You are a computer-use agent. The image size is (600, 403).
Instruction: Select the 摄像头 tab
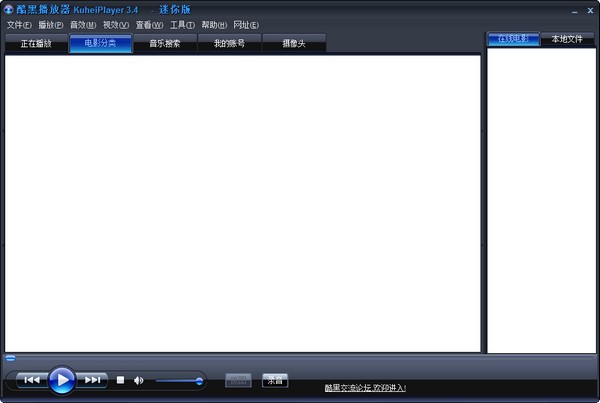294,44
